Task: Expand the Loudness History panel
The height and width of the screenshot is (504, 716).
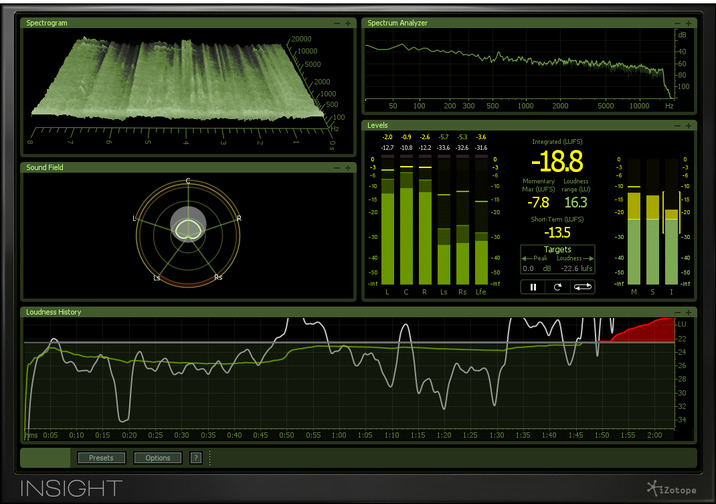Action: tap(690, 312)
